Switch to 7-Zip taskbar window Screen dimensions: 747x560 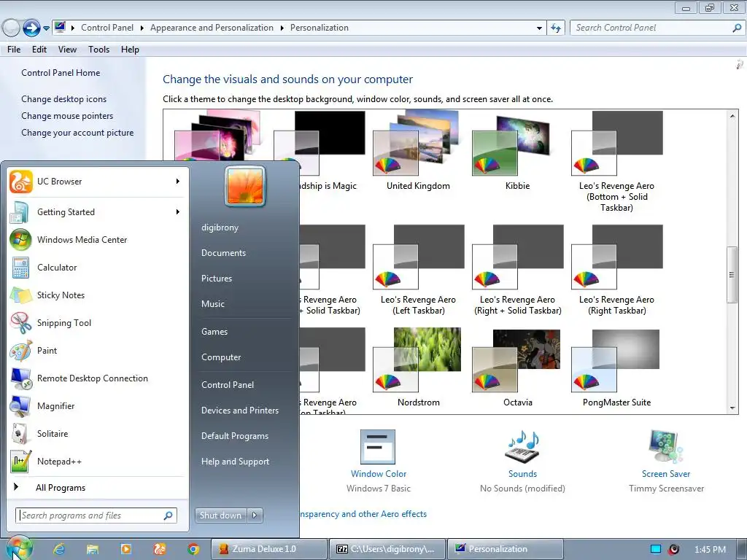pos(387,549)
